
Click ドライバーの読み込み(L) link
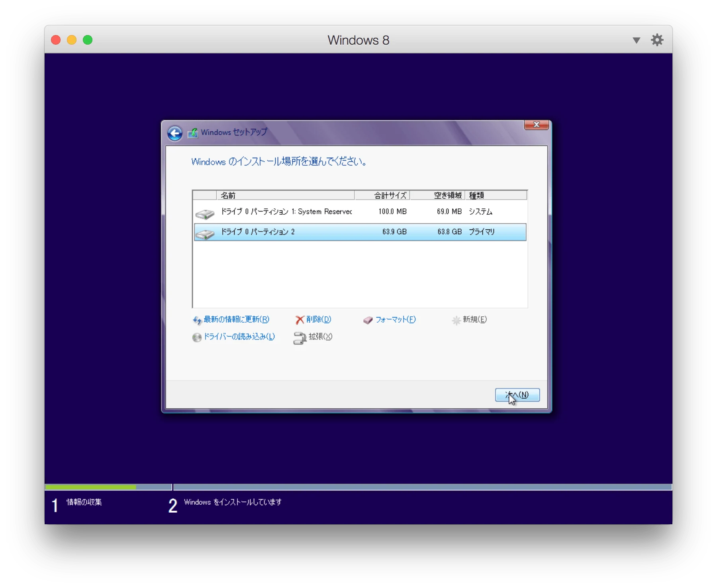tap(239, 337)
